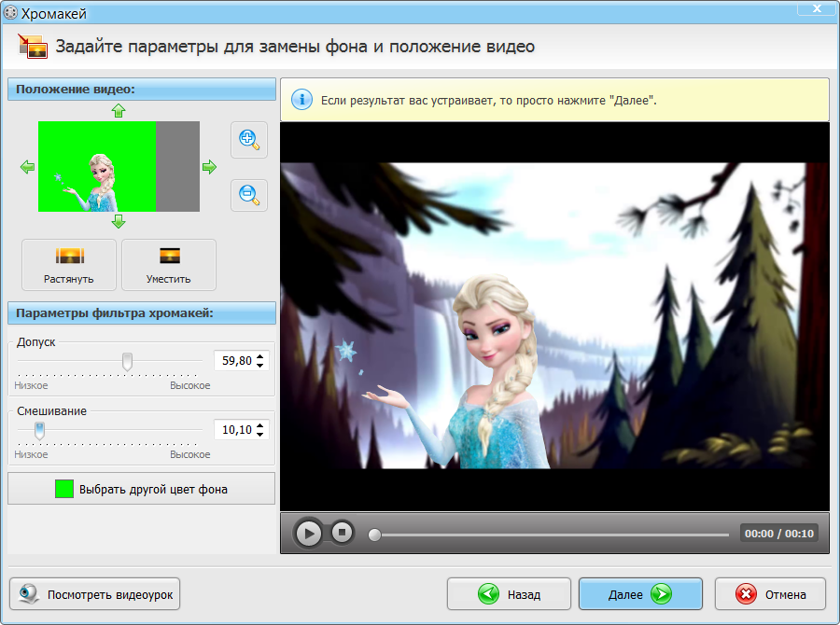Image resolution: width=840 pixels, height=625 pixels.
Task: Cancel with the Отмена button
Action: tap(770, 594)
